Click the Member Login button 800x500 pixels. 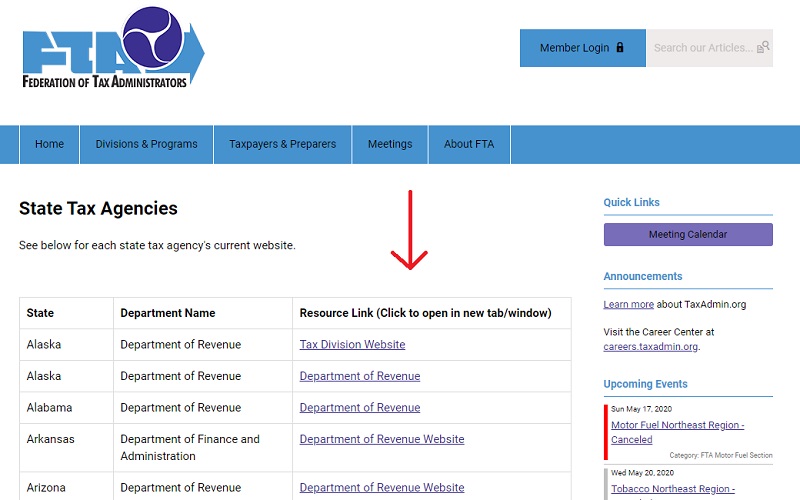coord(583,48)
